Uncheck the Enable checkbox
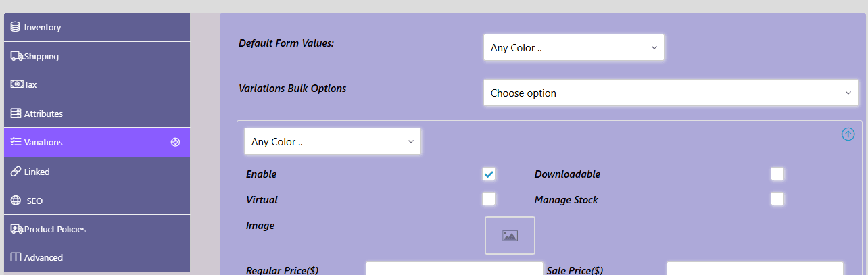This screenshot has height=275, width=868. tap(489, 174)
